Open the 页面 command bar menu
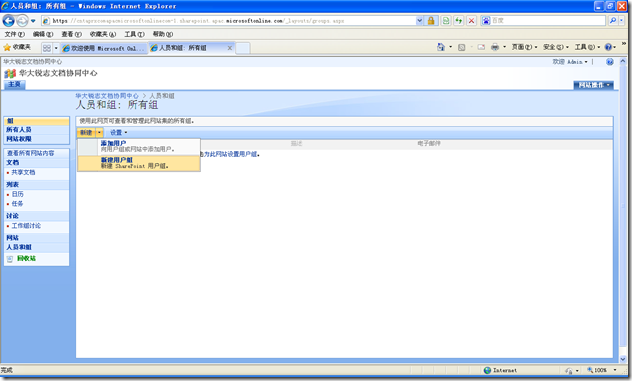Viewport: 632px width, 381px height. [x=524, y=47]
